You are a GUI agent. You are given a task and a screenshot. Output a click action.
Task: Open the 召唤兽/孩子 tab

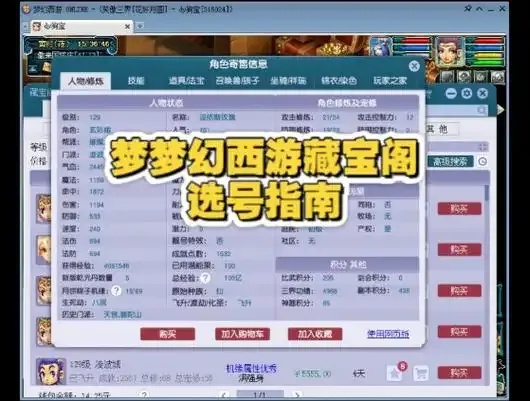[x=237, y=80]
